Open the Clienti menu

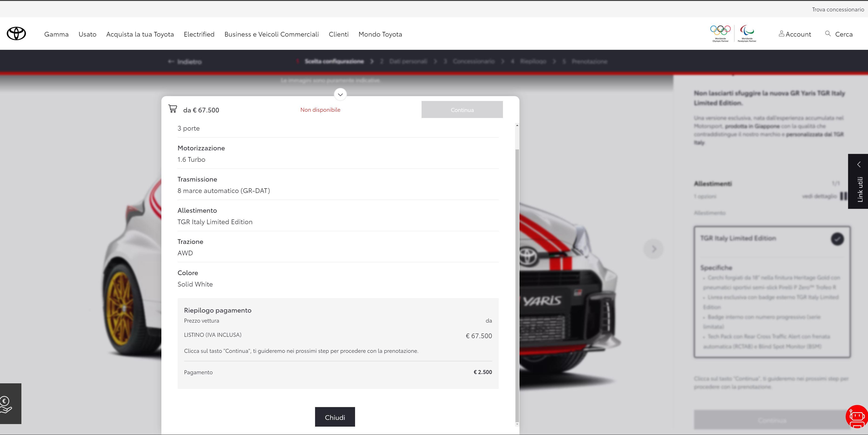point(339,34)
